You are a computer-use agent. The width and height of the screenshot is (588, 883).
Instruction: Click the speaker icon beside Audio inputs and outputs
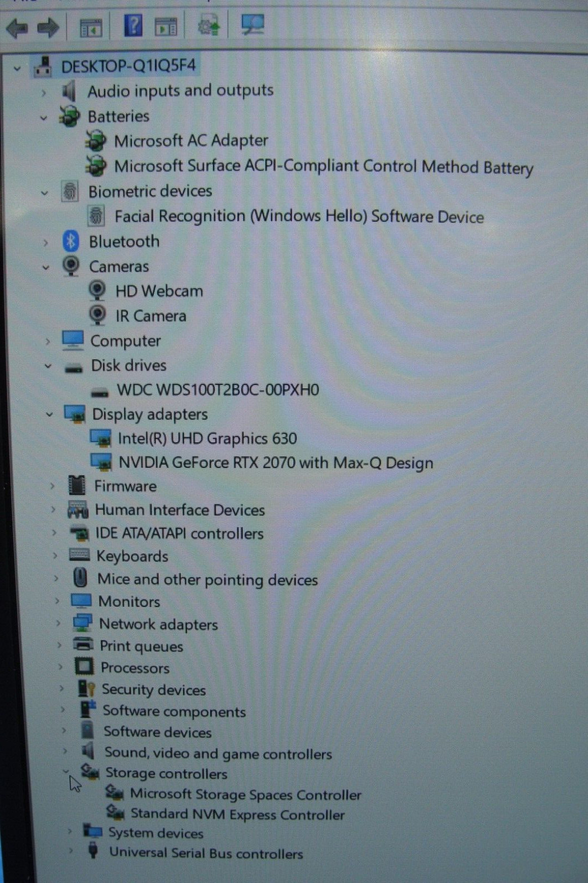click(x=70, y=91)
